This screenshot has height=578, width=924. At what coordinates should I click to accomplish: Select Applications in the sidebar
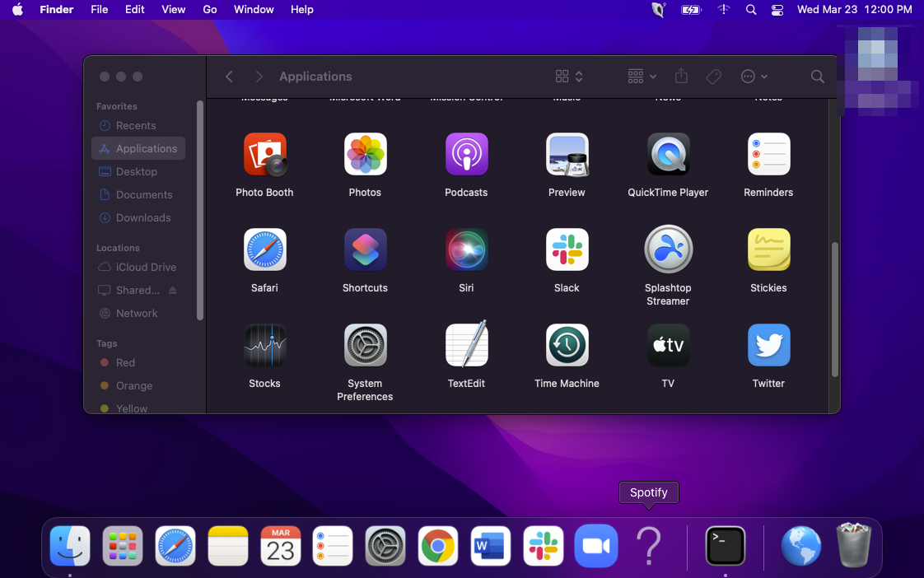pos(138,148)
